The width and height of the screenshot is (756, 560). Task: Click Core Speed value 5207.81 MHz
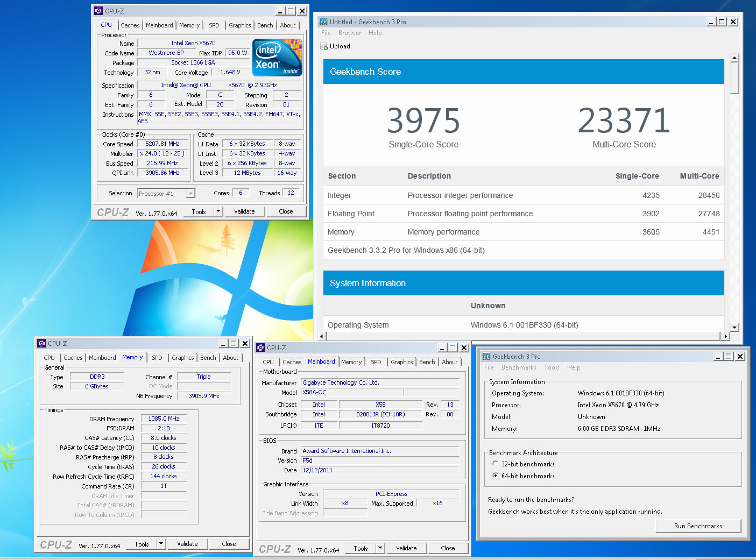(162, 144)
